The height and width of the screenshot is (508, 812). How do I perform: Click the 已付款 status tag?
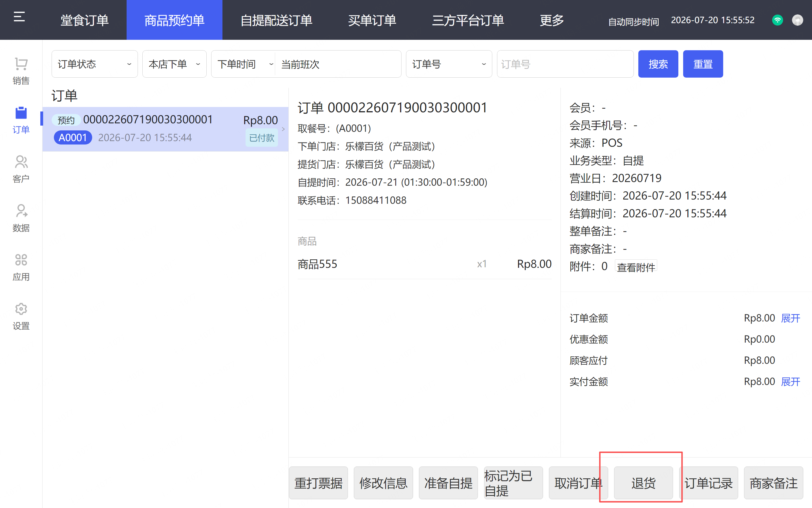[x=262, y=138]
